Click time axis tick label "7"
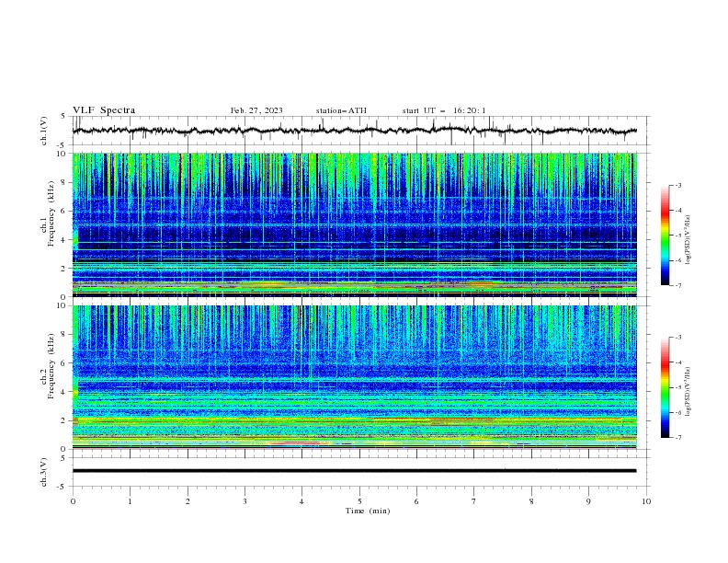Image resolution: width=728 pixels, height=563 pixels. coord(474,501)
